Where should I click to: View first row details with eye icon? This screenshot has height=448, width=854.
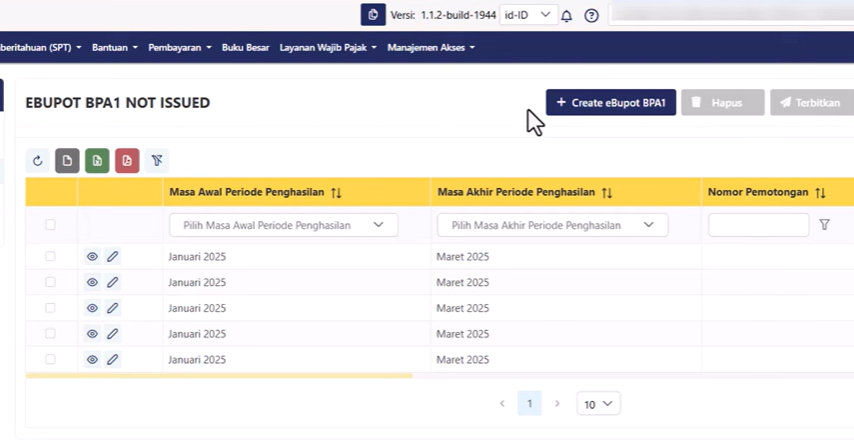(92, 257)
